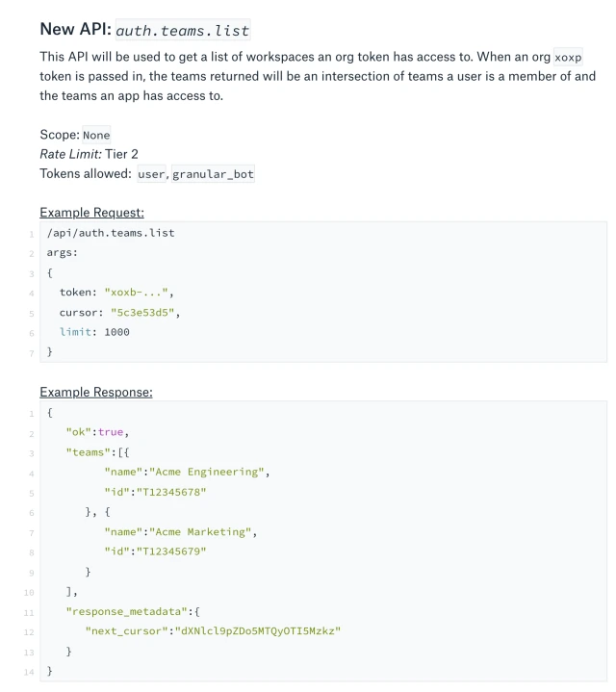Screen dimensions: 616x692
Task: Click the 1000 limit value
Action: click(x=116, y=332)
